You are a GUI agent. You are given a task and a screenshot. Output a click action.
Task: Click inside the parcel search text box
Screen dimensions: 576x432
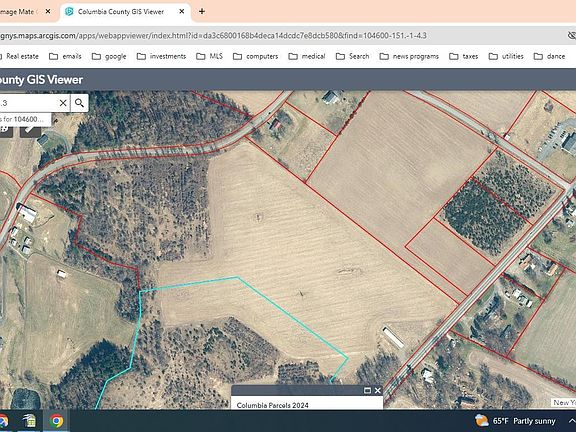tap(29, 103)
